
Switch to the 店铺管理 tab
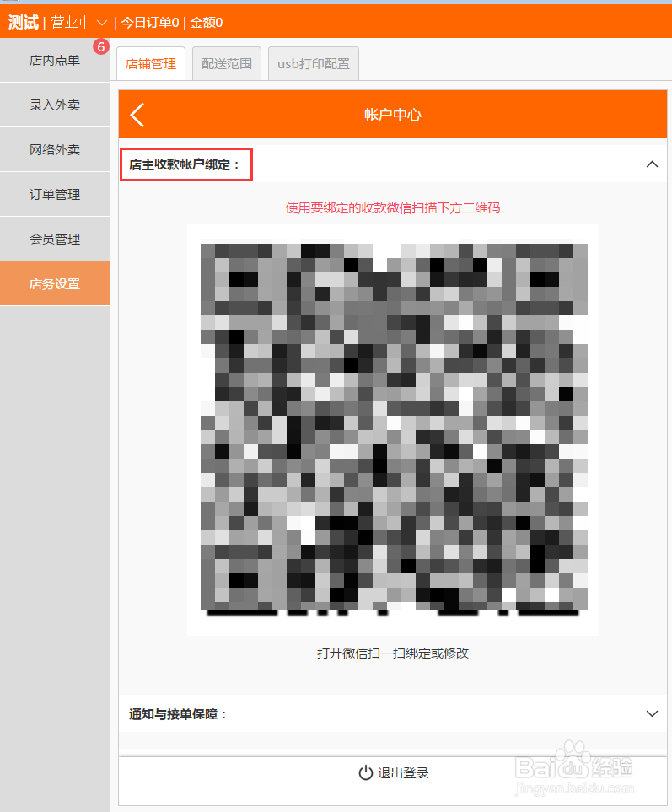[x=151, y=63]
